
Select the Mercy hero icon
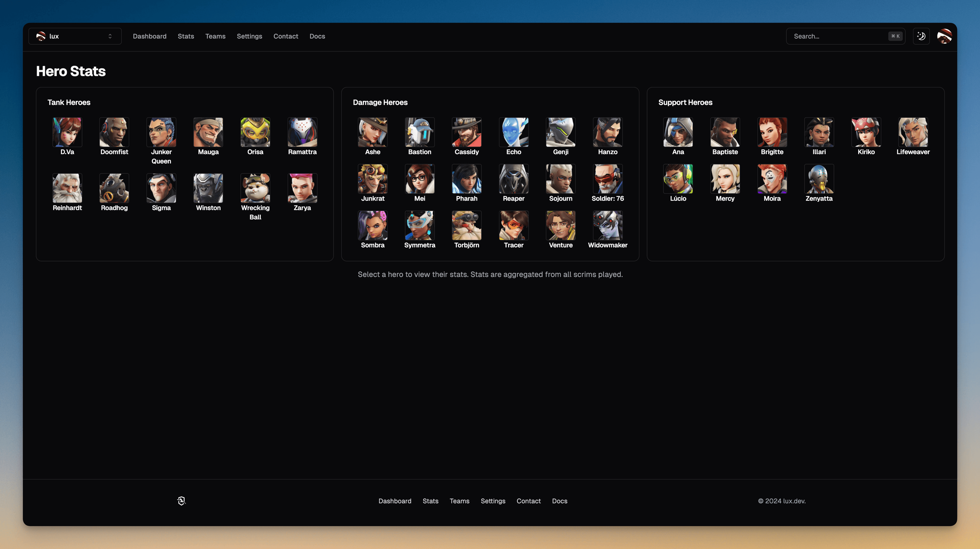[x=725, y=179]
